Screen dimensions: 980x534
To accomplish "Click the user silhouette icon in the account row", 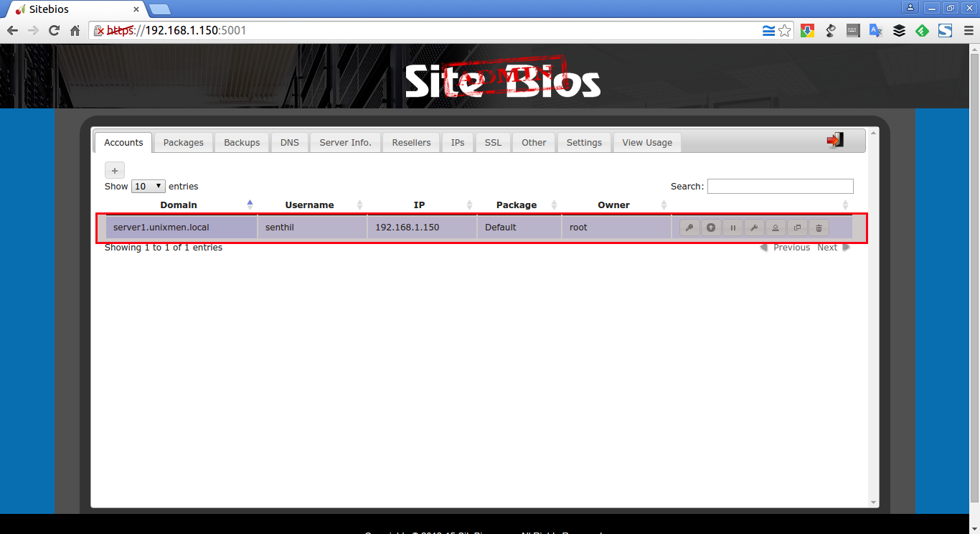I will (775, 228).
